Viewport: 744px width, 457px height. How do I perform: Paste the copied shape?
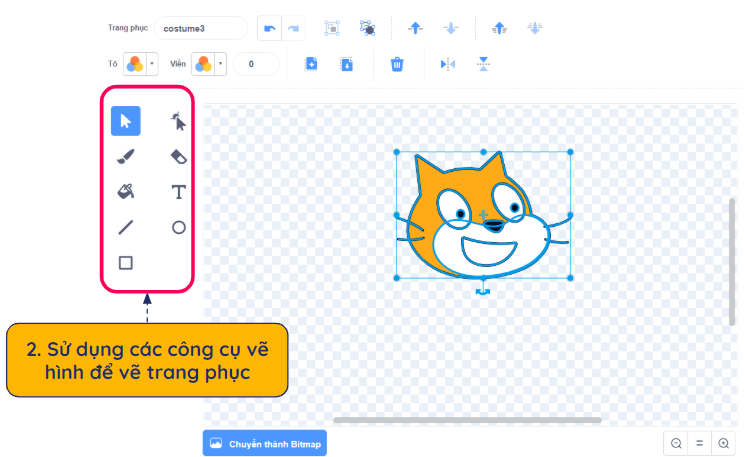pyautogui.click(x=347, y=64)
